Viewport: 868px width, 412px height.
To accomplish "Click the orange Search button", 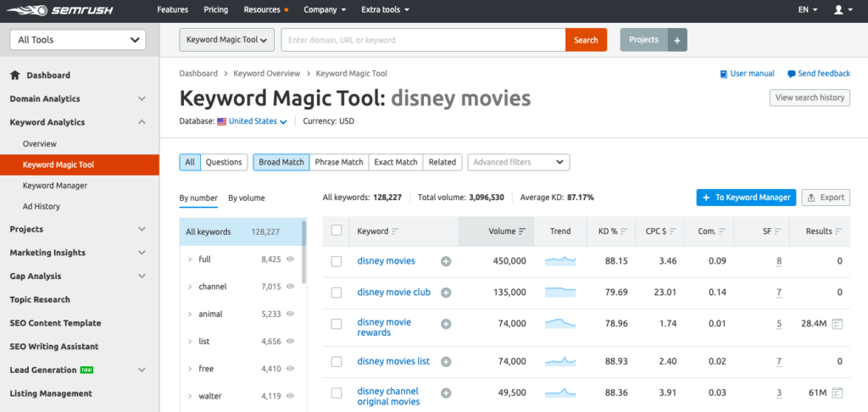I will (x=586, y=40).
